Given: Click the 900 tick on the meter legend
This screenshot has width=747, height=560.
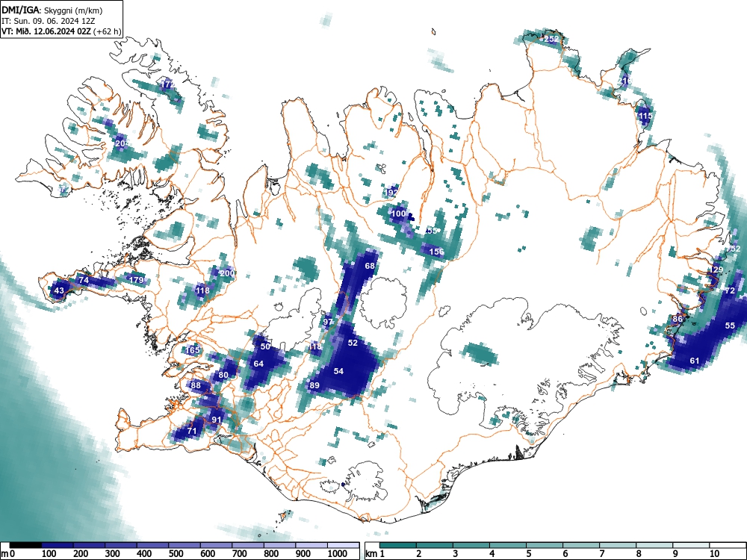Looking at the screenshot, I should click(303, 554).
